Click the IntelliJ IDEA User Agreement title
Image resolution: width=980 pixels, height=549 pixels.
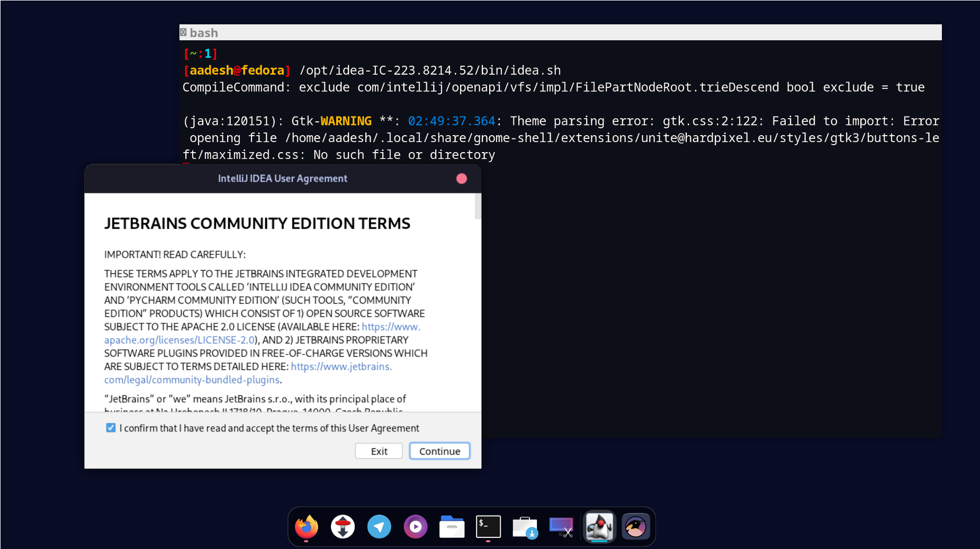click(283, 179)
